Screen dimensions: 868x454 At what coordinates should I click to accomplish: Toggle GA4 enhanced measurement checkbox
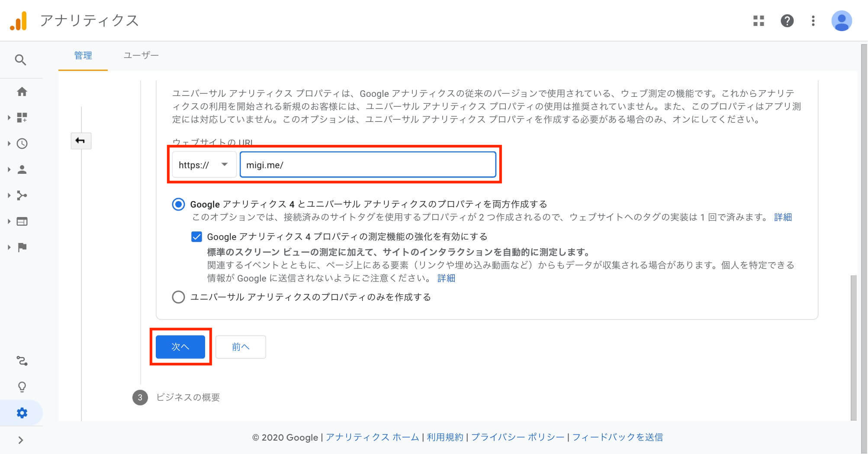coord(196,237)
